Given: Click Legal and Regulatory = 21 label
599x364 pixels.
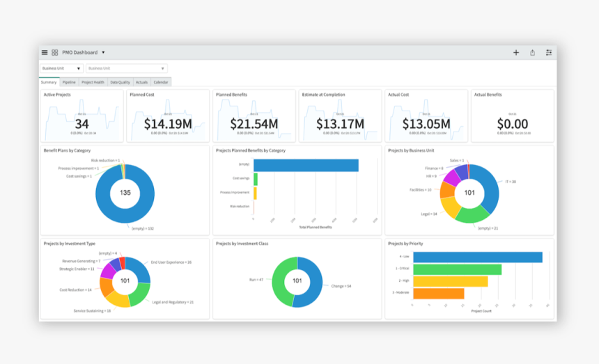Looking at the screenshot, I should pos(173,302).
